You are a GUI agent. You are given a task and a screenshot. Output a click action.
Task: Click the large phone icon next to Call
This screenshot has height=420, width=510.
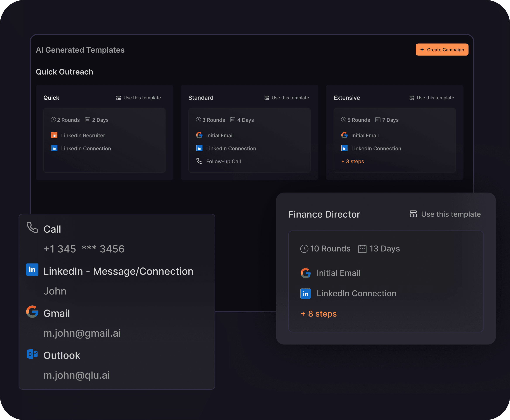coord(32,228)
